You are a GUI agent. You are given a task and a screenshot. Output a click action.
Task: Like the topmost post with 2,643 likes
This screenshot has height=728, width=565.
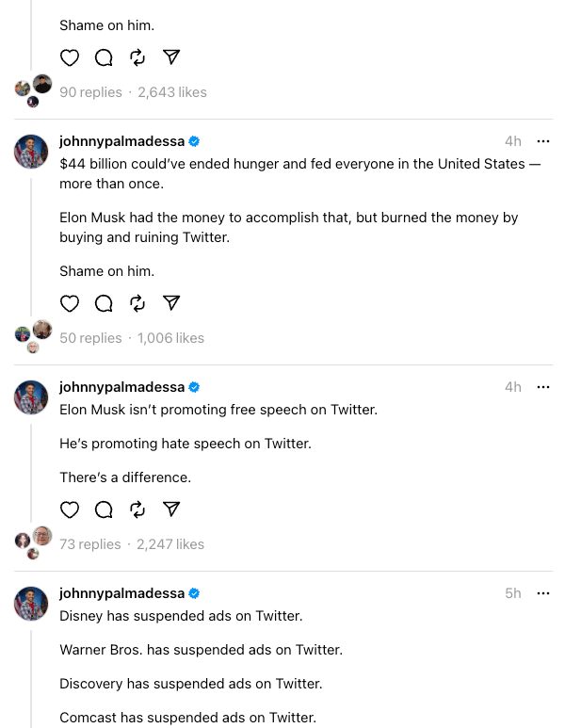click(x=70, y=57)
